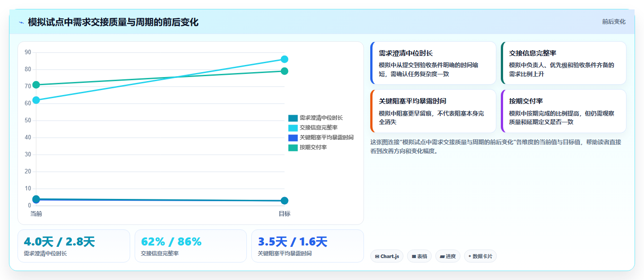Click the y-axis value 90
The width and height of the screenshot is (644, 280).
28,52
